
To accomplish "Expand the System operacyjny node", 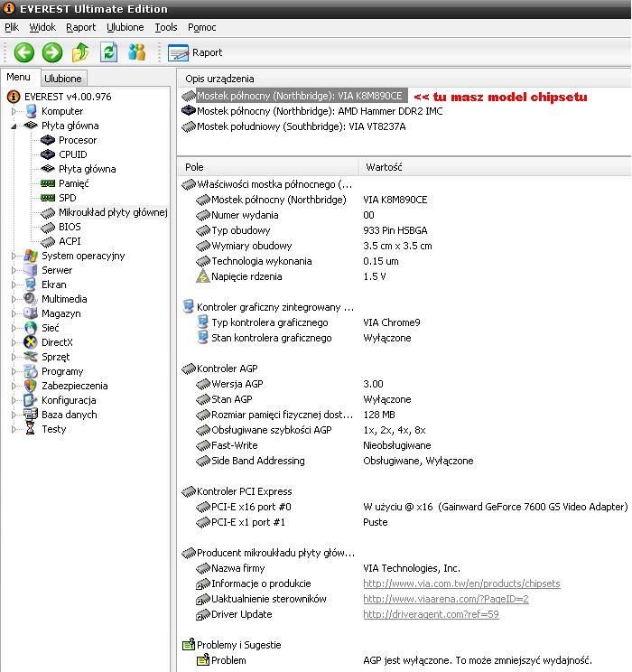I will [x=14, y=256].
